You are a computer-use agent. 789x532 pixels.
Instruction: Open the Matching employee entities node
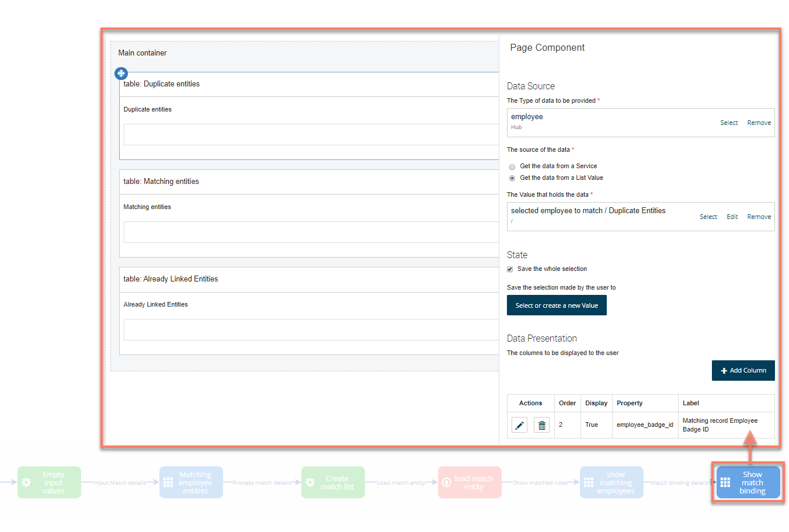[191, 482]
